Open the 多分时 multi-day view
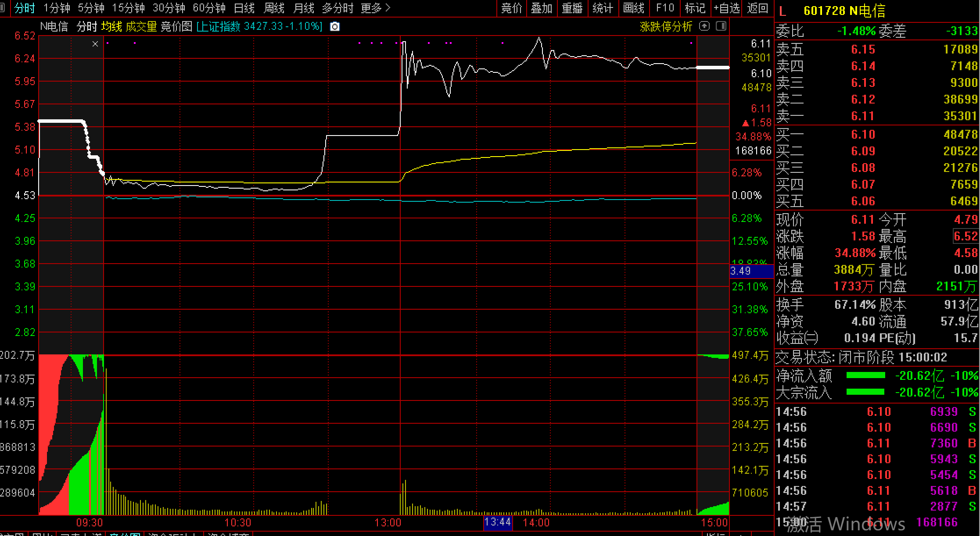The image size is (980, 536). [x=337, y=8]
